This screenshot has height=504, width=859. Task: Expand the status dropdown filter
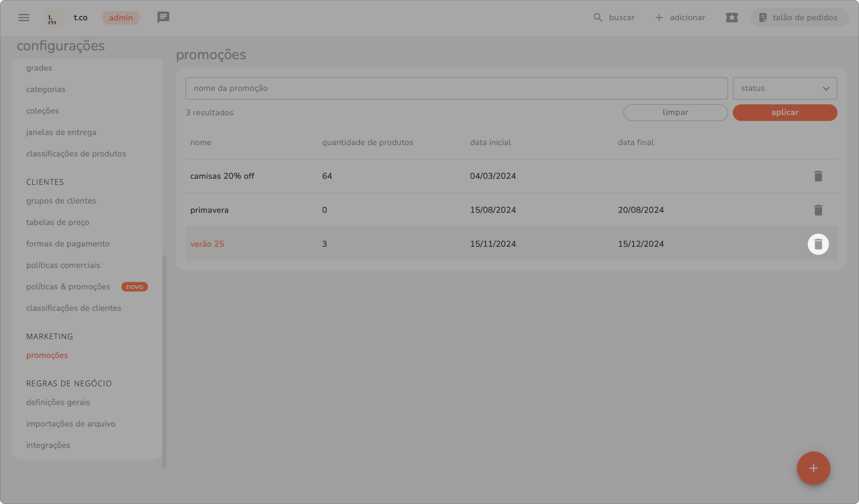tap(785, 88)
